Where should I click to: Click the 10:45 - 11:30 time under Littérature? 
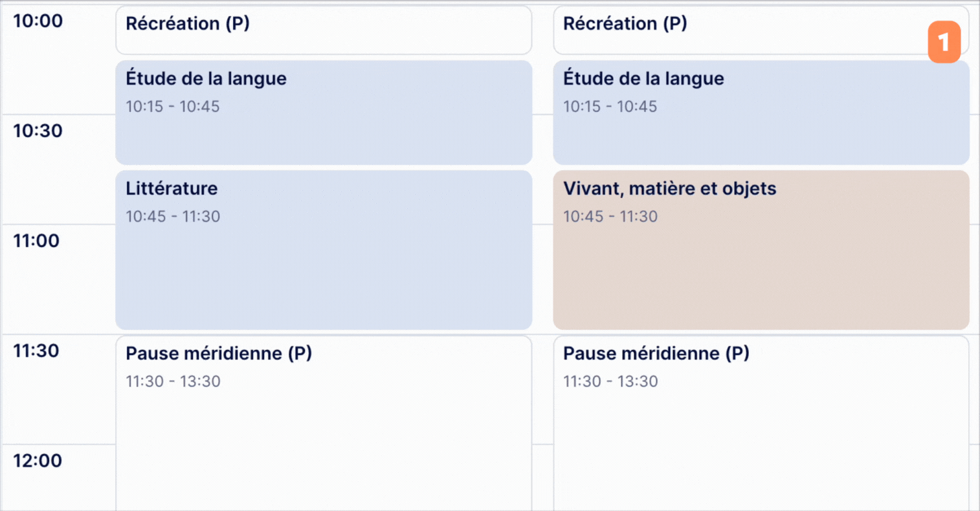(x=173, y=217)
